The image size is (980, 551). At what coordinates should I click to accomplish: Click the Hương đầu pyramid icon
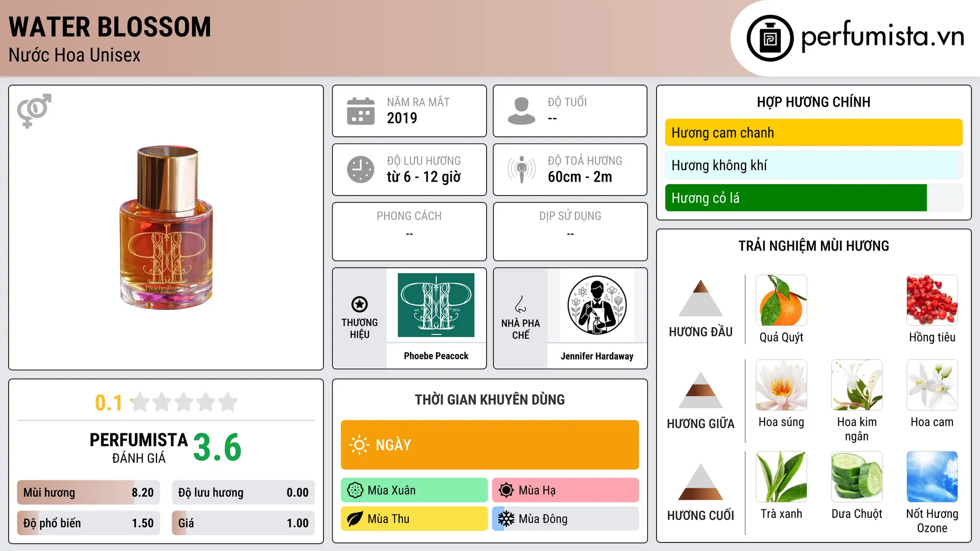701,298
